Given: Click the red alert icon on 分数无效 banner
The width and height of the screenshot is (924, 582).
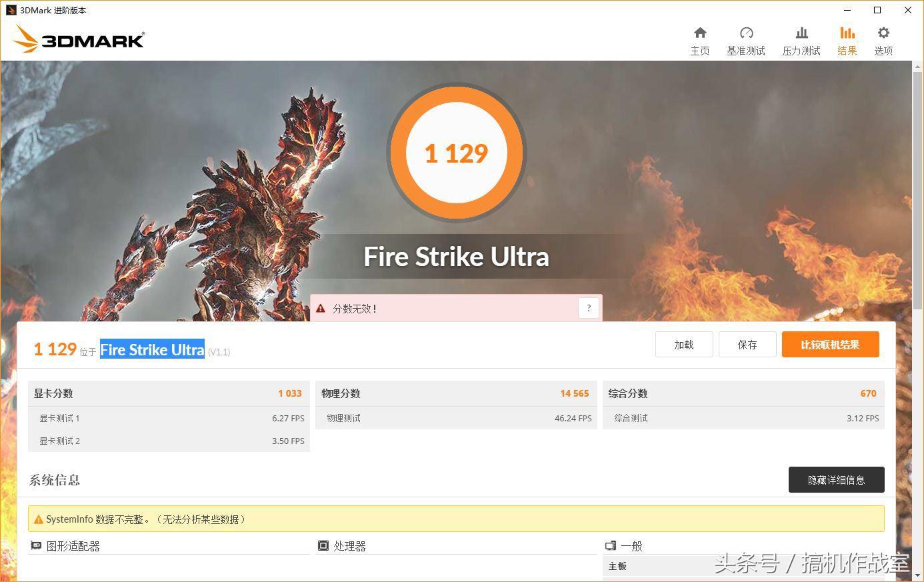Looking at the screenshot, I should coord(321,308).
